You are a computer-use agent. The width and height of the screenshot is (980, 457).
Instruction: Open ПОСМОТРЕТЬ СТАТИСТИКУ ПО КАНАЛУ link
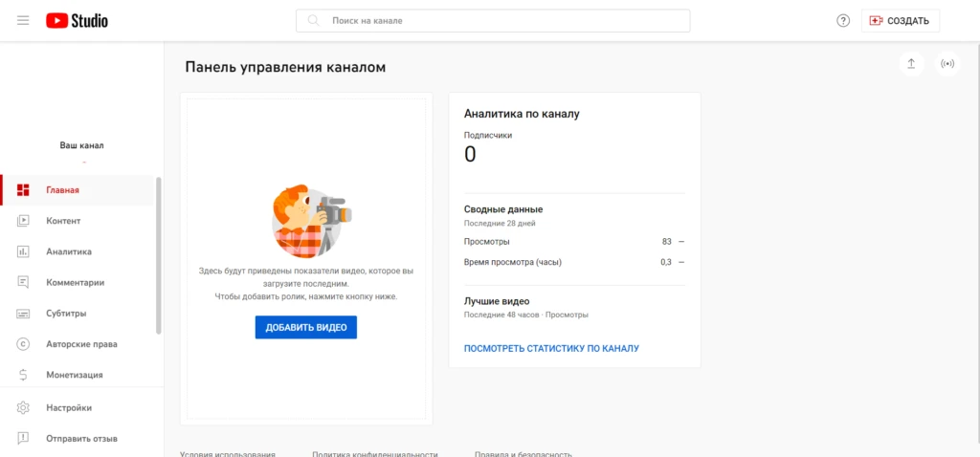[x=551, y=348]
